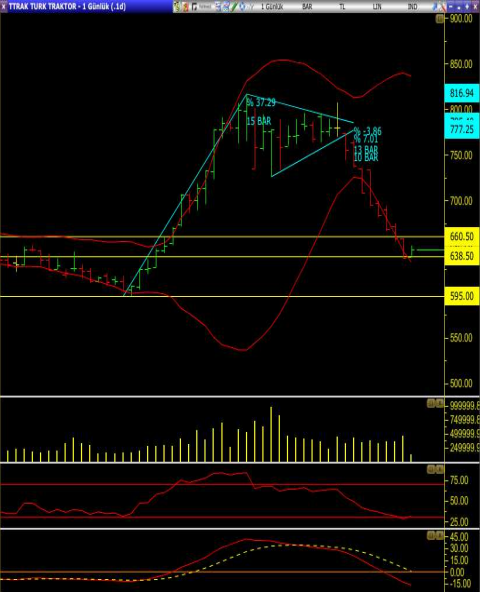Screen dimensions: 480x592
Task: Click the cyan 816.94 price label
Action: tap(462, 93)
